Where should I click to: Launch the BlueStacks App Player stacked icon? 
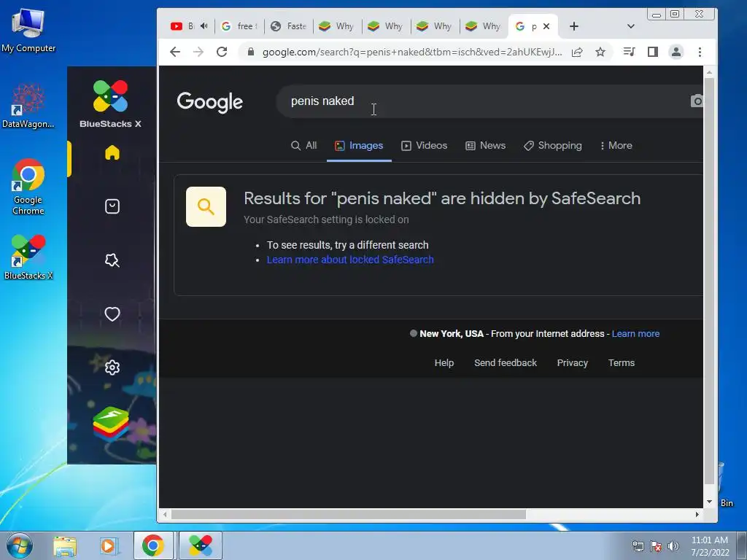(111, 424)
